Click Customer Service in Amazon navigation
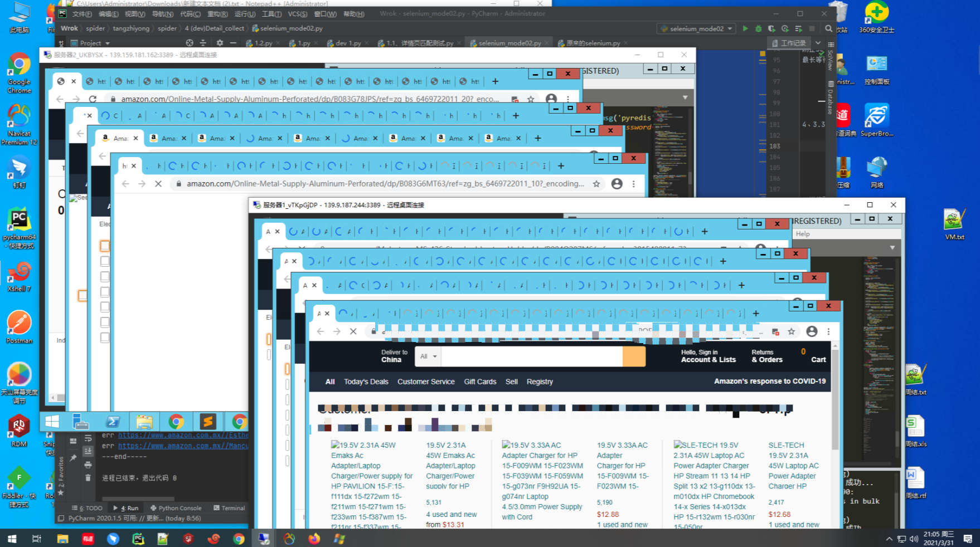The image size is (980, 547). pos(426,382)
